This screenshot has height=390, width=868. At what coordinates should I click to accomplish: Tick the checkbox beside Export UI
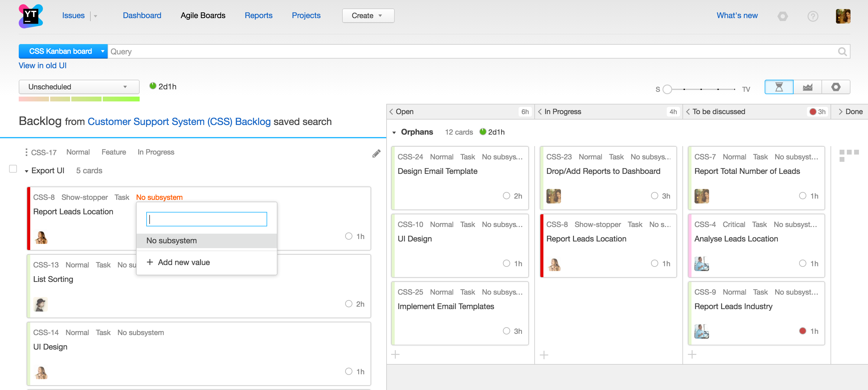(13, 169)
